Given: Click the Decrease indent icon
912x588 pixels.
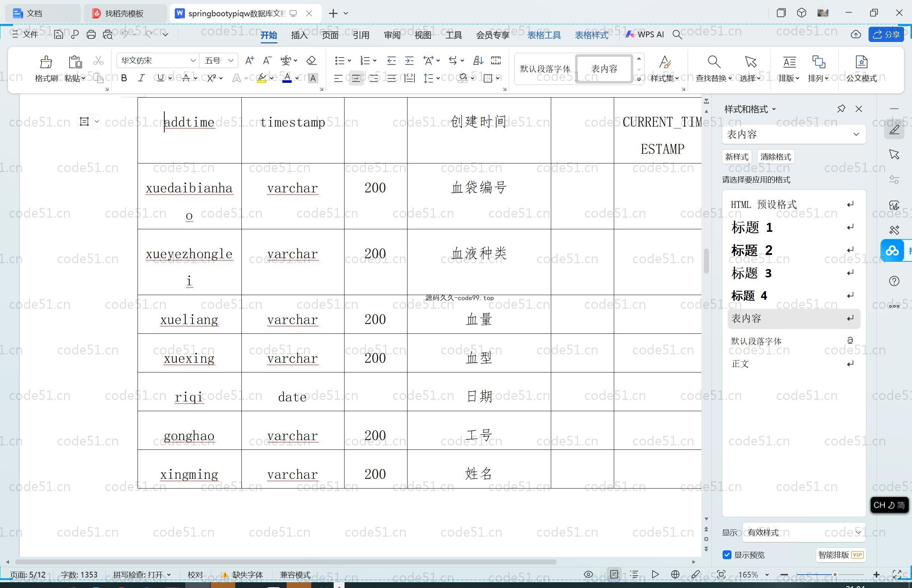Looking at the screenshot, I should 391,60.
